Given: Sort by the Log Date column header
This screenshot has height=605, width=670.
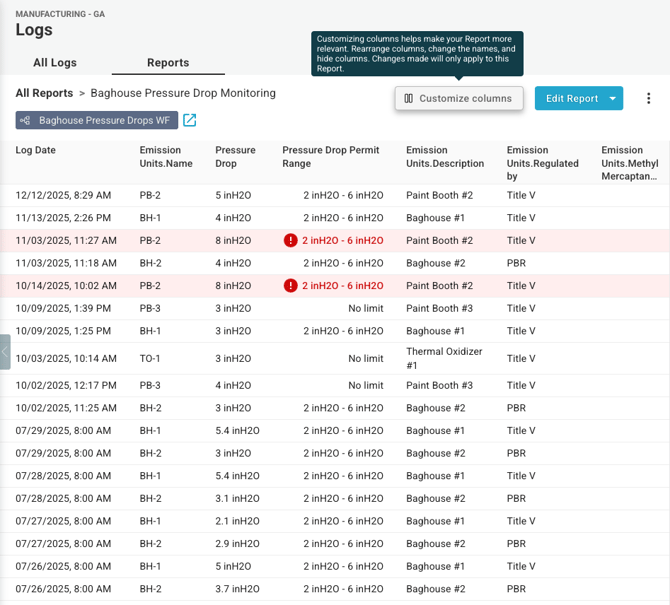Looking at the screenshot, I should click(x=36, y=150).
